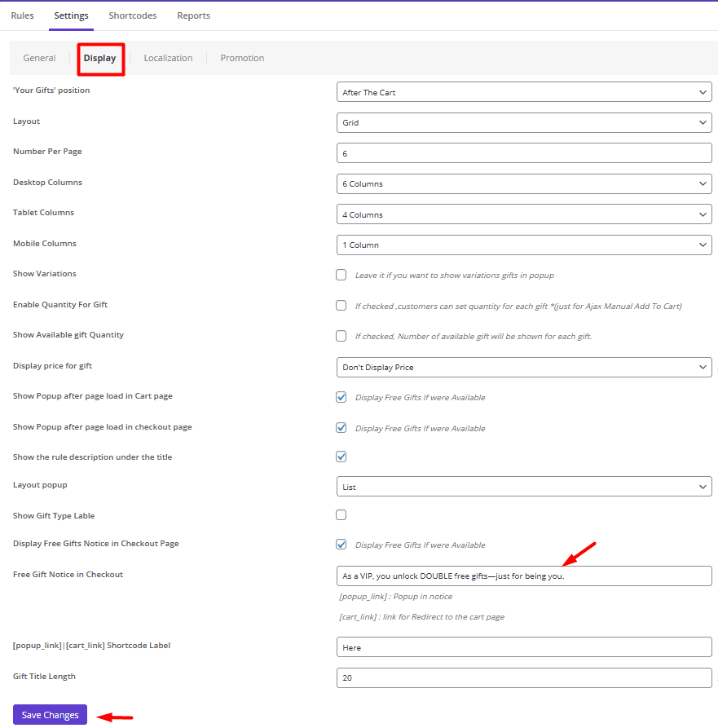
Task: Enable the Show Variations checkbox
Action: [341, 275]
